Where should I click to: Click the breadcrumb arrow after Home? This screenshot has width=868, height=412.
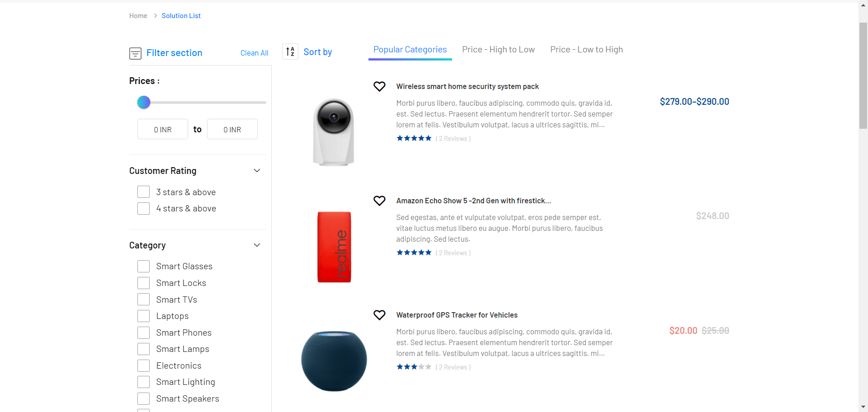156,16
